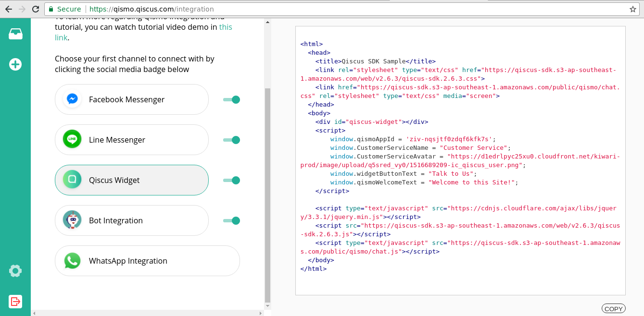Click the horizontal scrollbar right arrow

[261, 313]
